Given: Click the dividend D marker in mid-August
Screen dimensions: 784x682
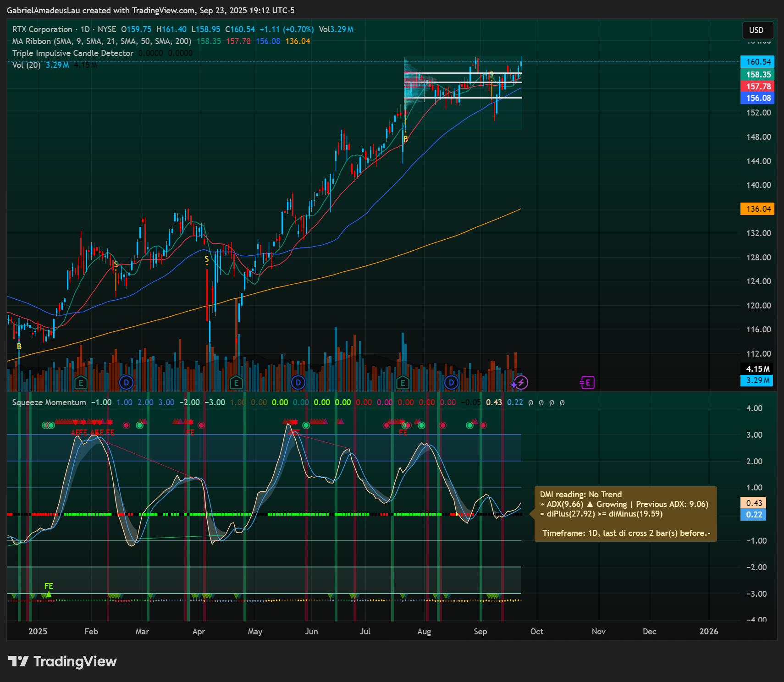Looking at the screenshot, I should click(451, 382).
